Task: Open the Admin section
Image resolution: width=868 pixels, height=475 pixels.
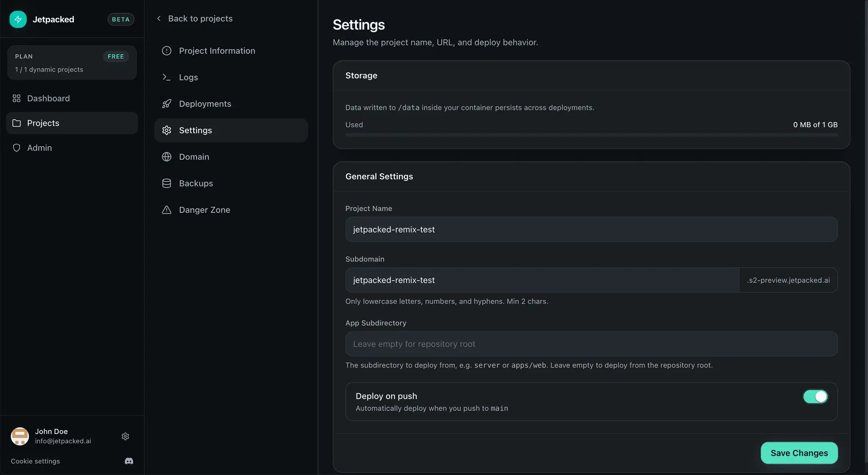Action: (72, 147)
